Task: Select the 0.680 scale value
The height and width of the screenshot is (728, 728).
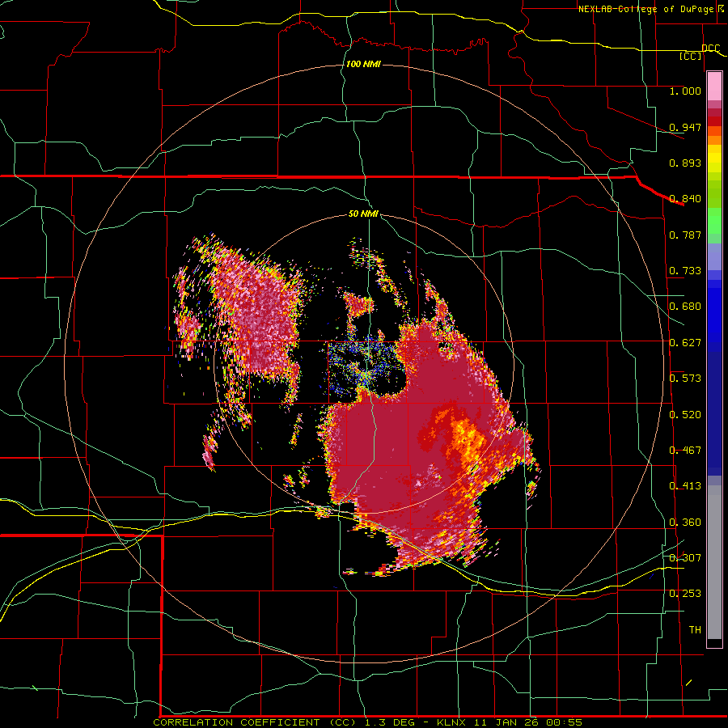Action: tap(685, 307)
